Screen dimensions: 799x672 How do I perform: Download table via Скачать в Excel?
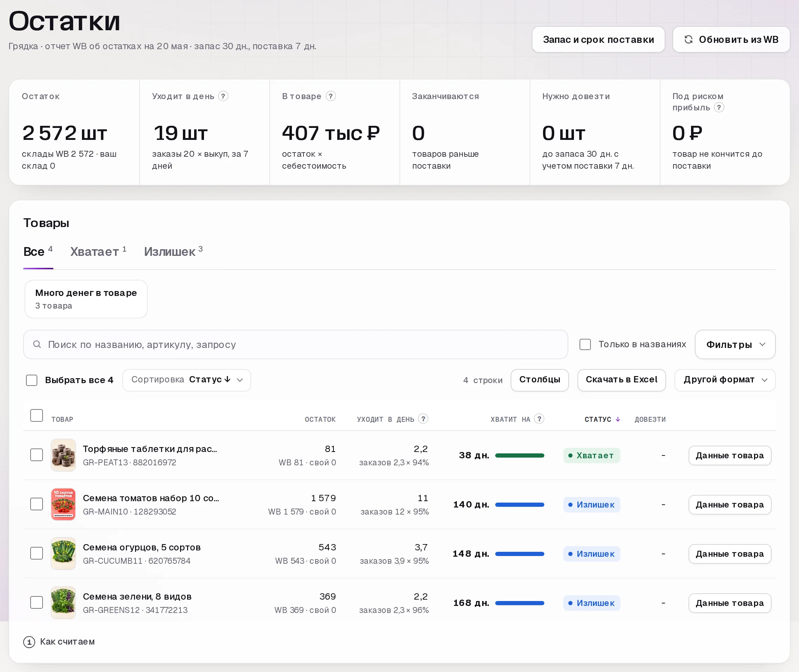coord(622,380)
